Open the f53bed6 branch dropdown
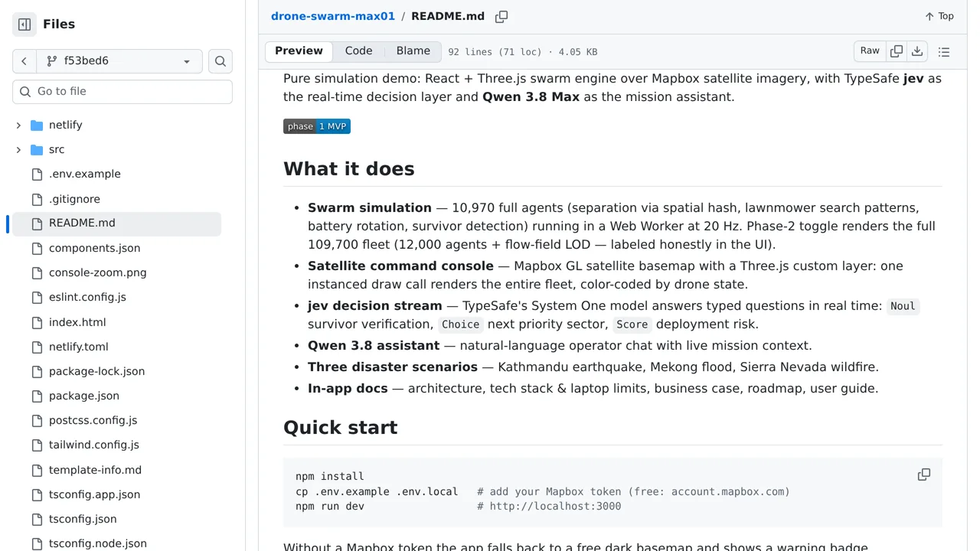 [119, 61]
